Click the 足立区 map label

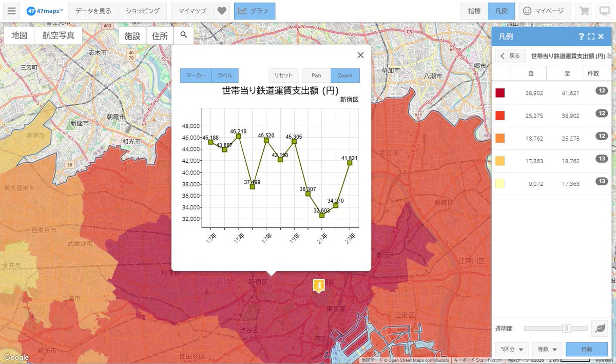click(388, 152)
